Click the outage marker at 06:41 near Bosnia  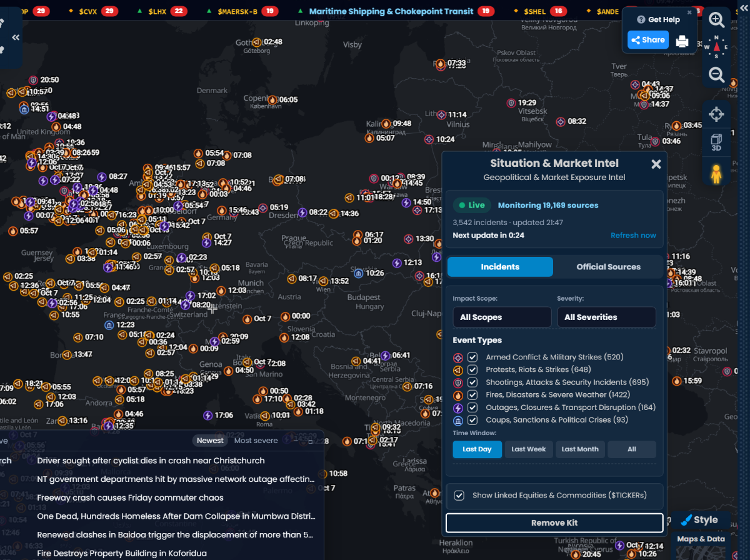tap(386, 356)
